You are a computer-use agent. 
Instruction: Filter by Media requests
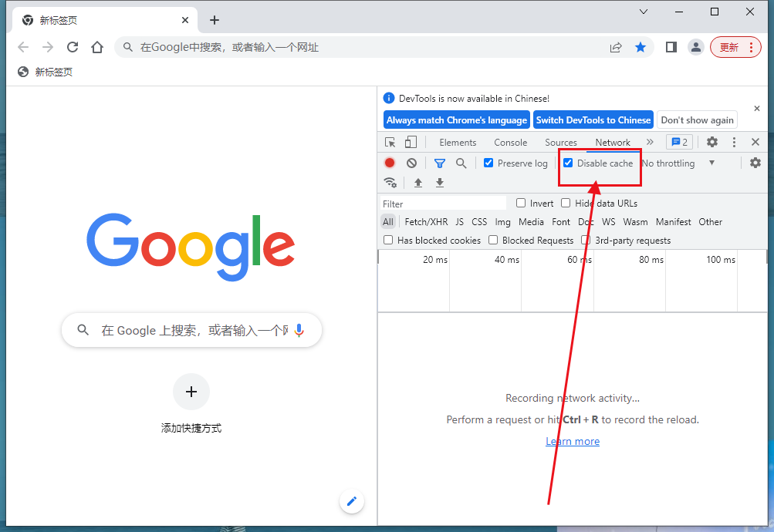click(x=531, y=222)
